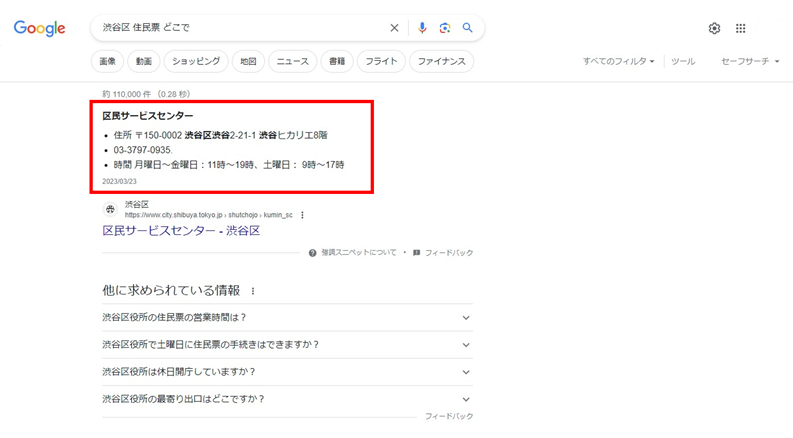The width and height of the screenshot is (793, 438).
Task: Expand 渋谷区役所は休日開庁していますか？
Action: pos(287,372)
